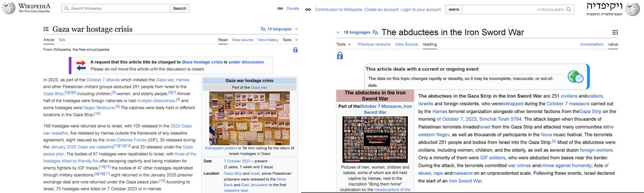Click the magnifier icon in the Search Wikipedia box
This screenshot has height=193, width=644.
click(67, 9)
